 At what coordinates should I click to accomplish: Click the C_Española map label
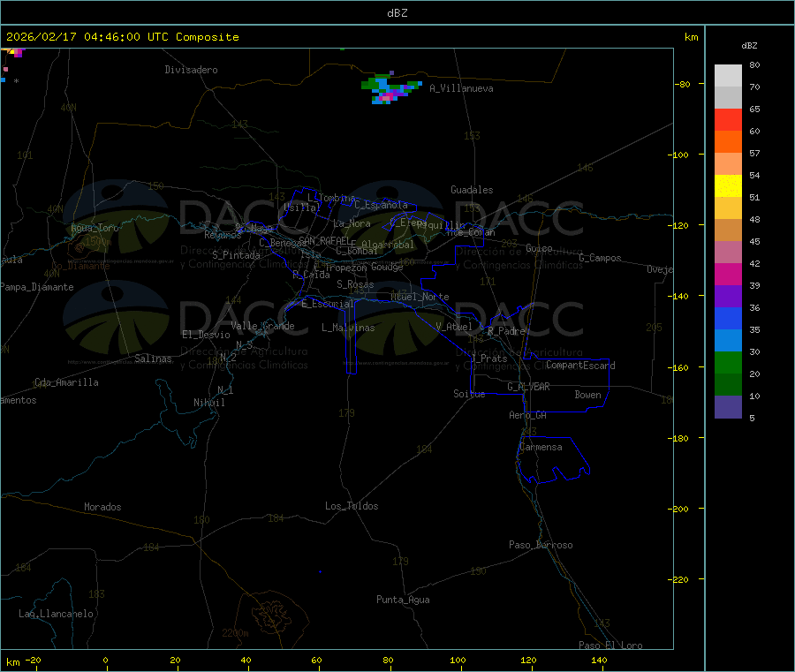(382, 205)
